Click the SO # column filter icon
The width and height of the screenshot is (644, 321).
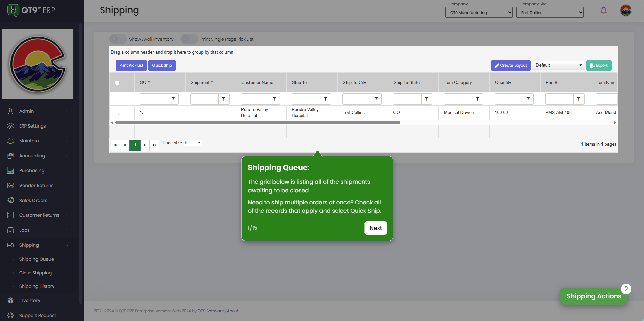[x=173, y=99]
